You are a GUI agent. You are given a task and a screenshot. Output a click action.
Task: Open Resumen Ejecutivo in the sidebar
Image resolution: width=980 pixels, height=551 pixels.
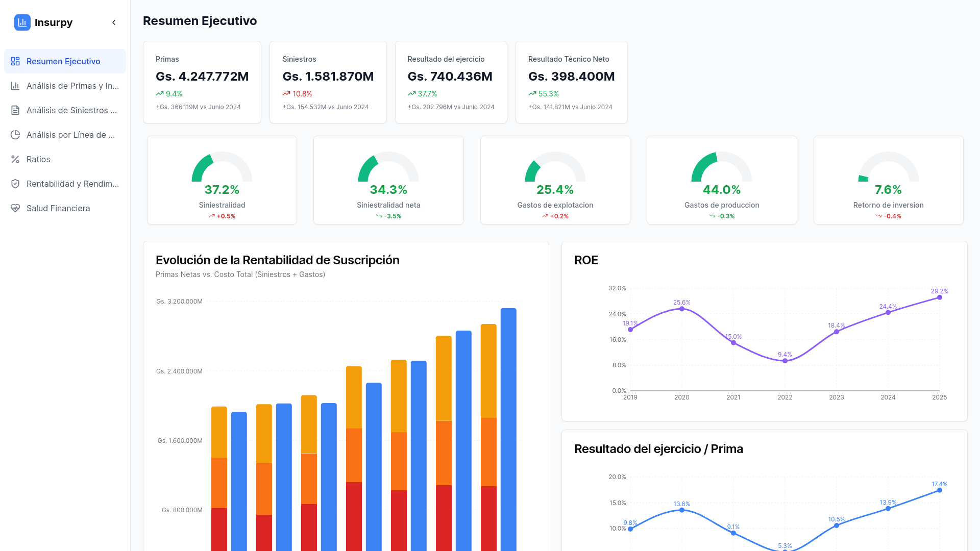(65, 61)
